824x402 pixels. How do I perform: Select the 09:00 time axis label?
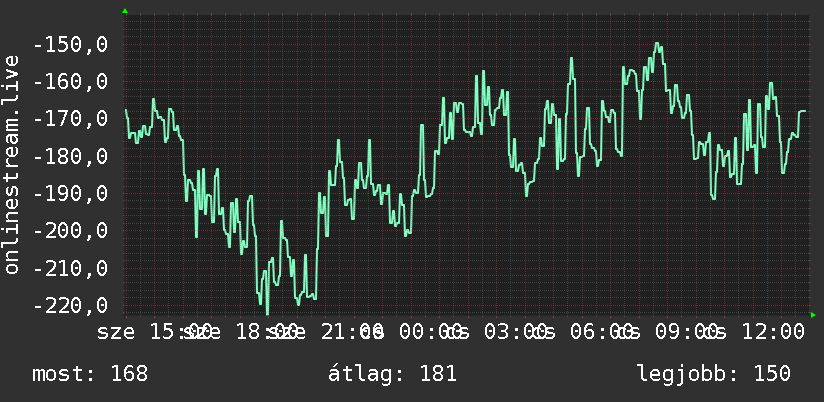[x=687, y=332]
